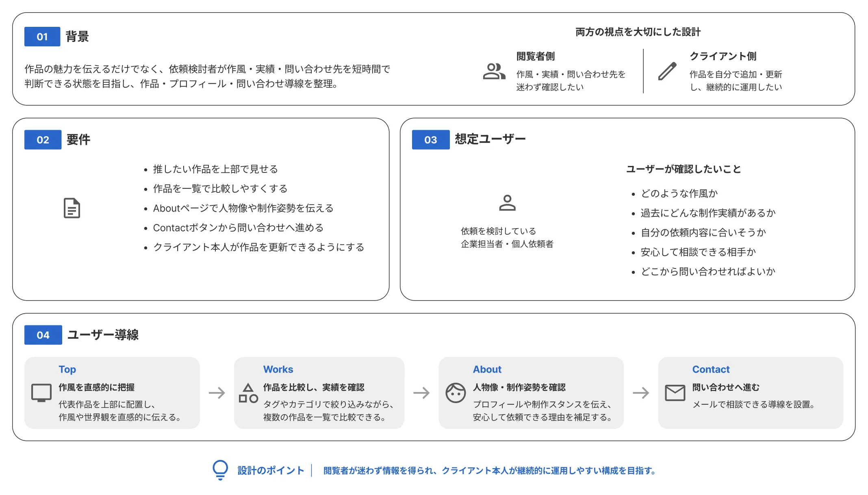Click the arrow between Top and Works
The height and width of the screenshot is (495, 868).
click(x=217, y=393)
